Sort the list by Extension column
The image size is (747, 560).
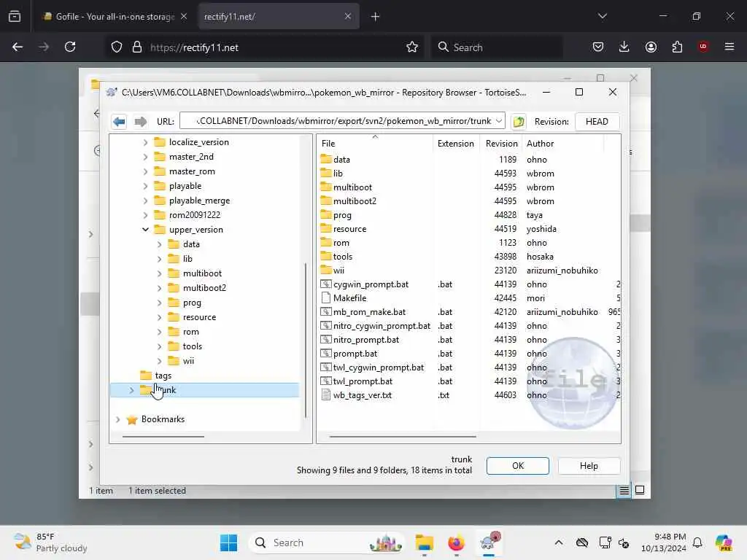(x=456, y=144)
